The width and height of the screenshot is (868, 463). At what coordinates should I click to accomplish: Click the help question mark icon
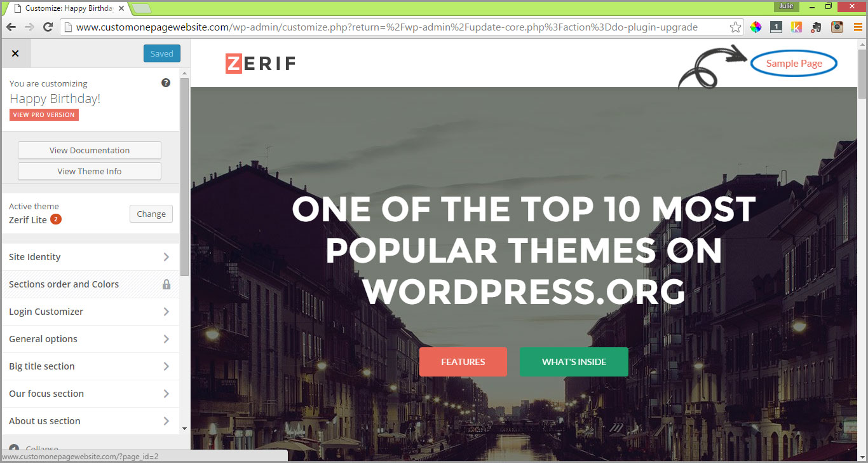pos(166,83)
